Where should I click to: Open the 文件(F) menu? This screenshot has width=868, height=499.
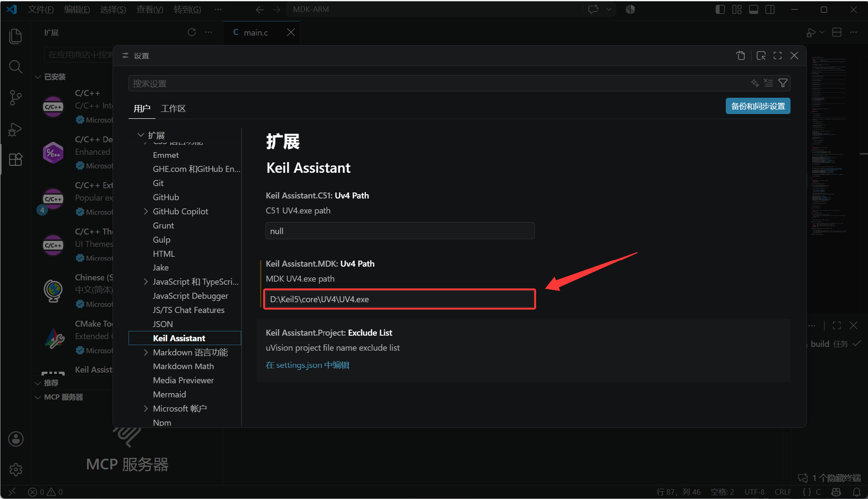41,9
